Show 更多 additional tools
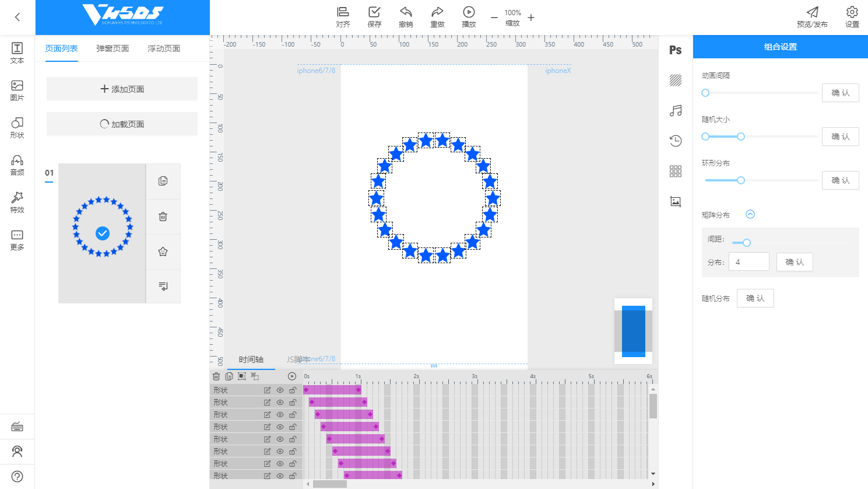 [x=17, y=240]
